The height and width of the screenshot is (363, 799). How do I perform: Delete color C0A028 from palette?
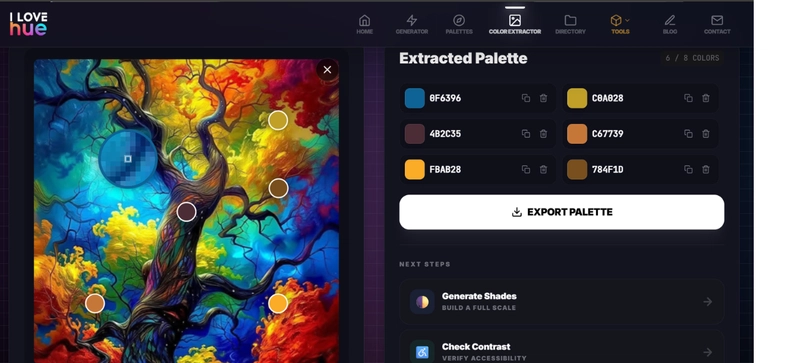point(705,98)
